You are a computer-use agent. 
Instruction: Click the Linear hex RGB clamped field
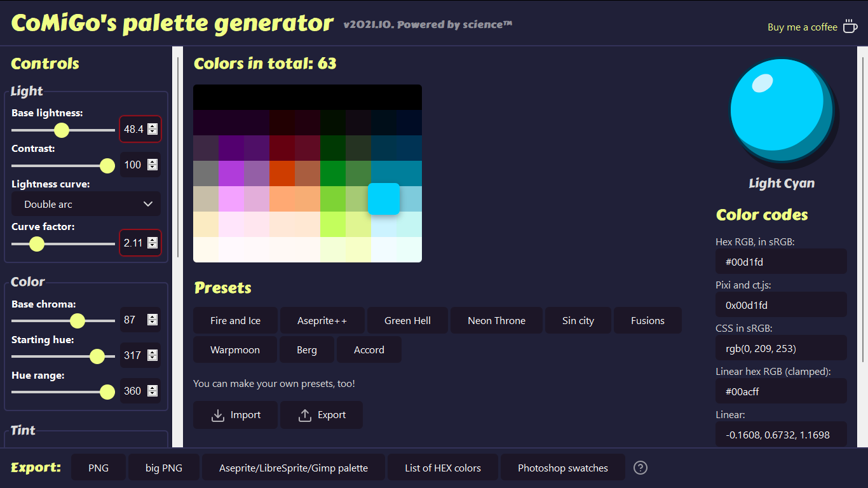[781, 391]
